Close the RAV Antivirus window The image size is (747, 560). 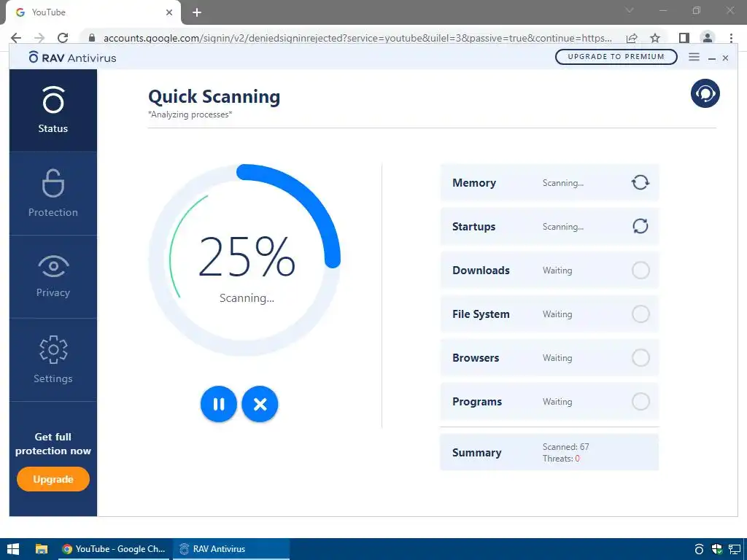click(725, 58)
